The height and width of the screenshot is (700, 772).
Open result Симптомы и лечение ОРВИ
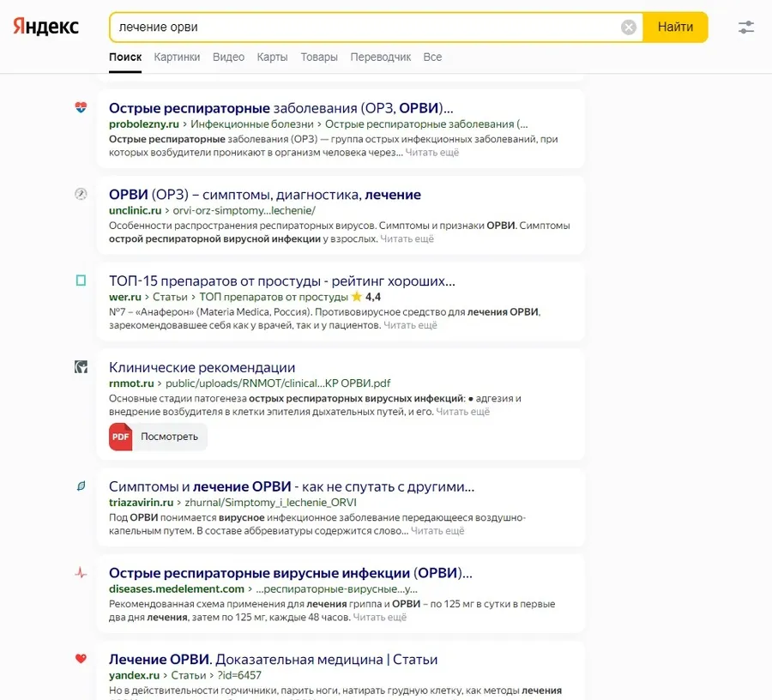point(292,486)
